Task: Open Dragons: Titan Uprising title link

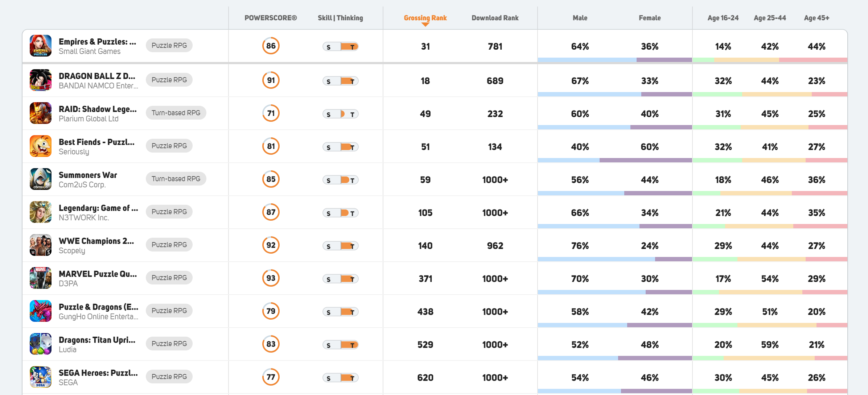Action: point(97,340)
